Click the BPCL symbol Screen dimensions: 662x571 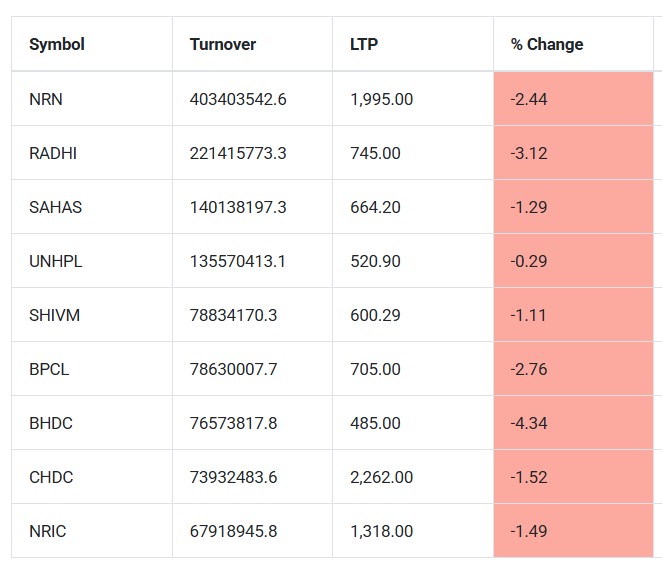(x=49, y=369)
